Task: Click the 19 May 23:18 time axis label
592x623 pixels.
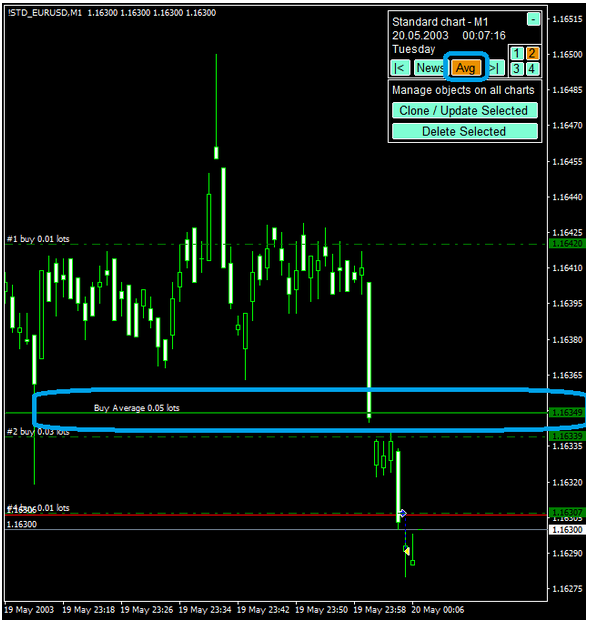Action: click(x=89, y=609)
